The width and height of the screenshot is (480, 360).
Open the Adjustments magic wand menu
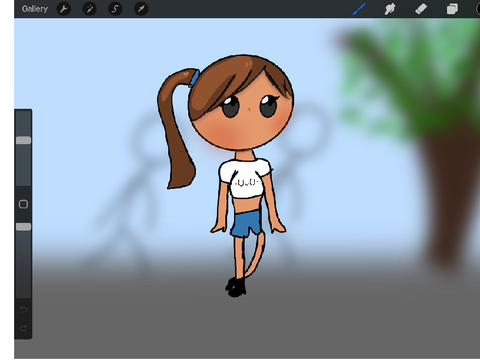[x=89, y=9]
